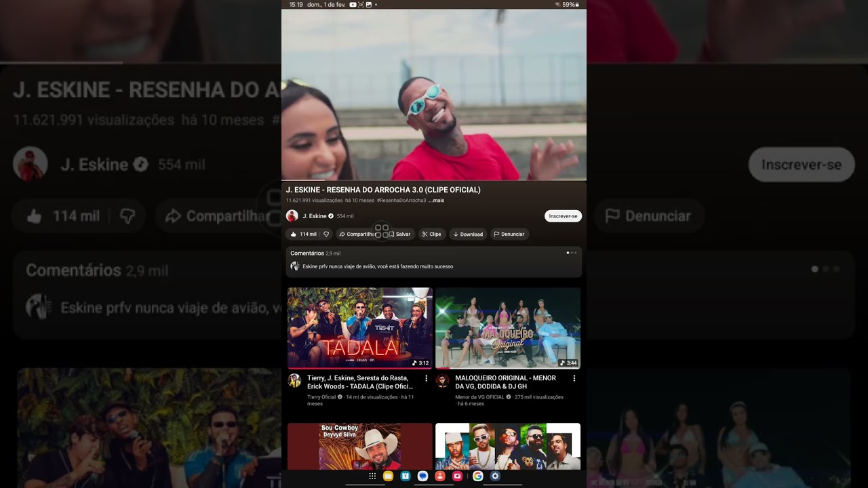Report video with Denunciar flag
The height and width of the screenshot is (488, 868).
click(x=509, y=234)
